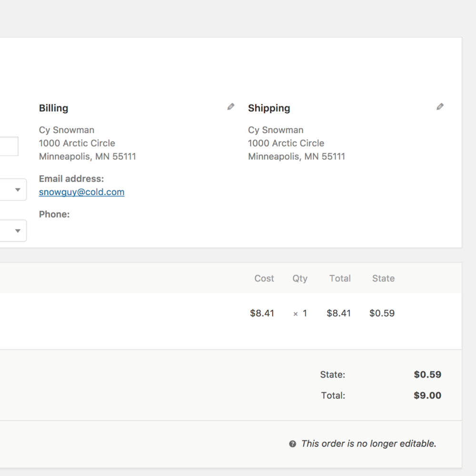Email the customer via snowguy@cold.com link
Screen dimensions: 476x476
point(81,192)
